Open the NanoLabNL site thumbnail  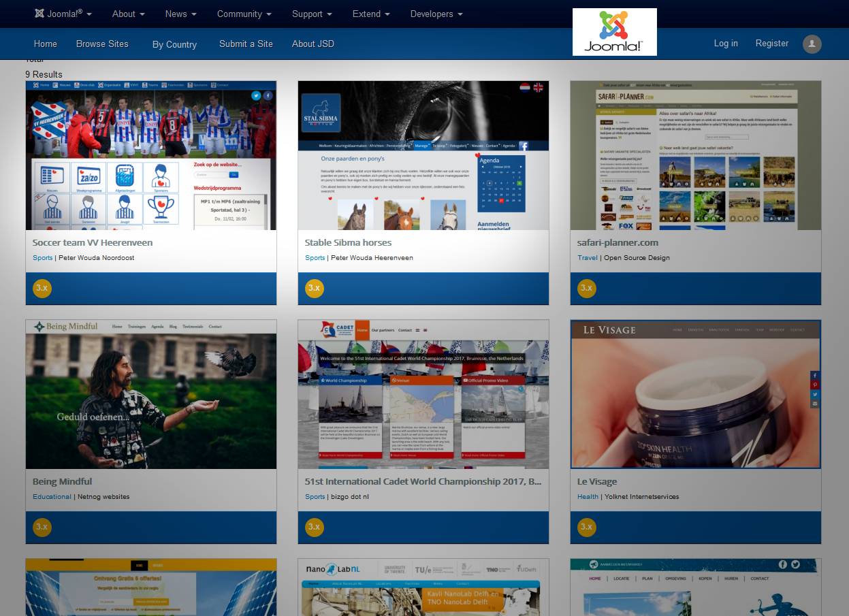[423, 587]
